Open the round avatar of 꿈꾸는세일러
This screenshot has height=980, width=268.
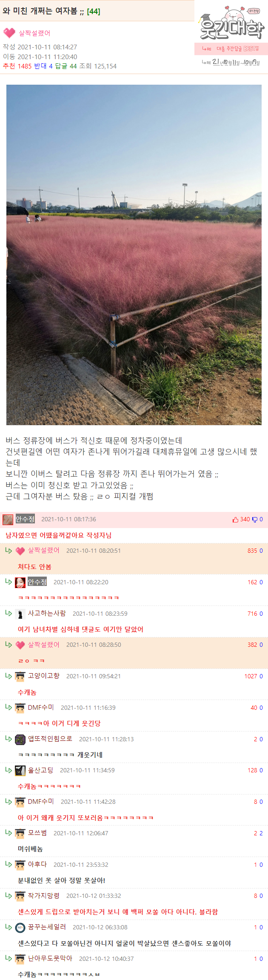coord(20,928)
